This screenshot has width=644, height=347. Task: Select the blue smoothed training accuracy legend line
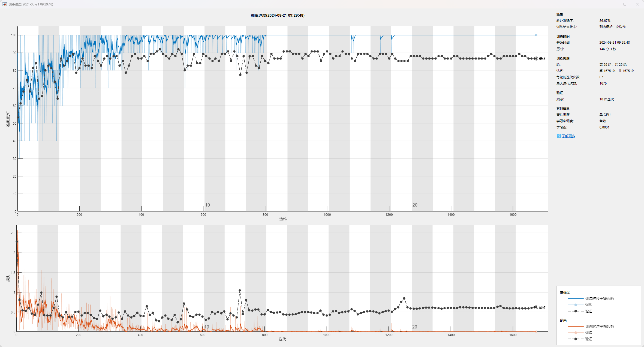tap(576, 299)
